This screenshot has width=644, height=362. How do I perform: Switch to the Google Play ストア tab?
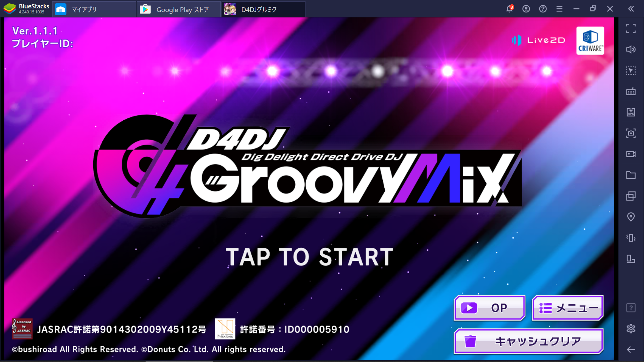pyautogui.click(x=179, y=9)
